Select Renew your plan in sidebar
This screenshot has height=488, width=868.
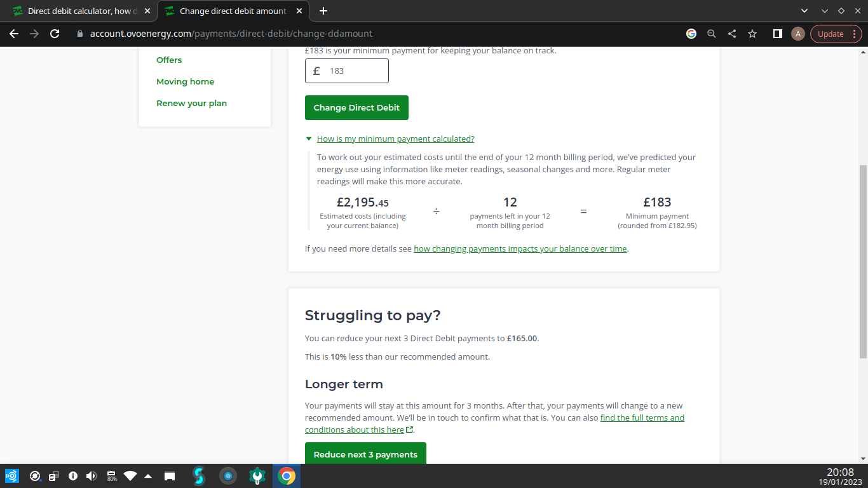(191, 104)
